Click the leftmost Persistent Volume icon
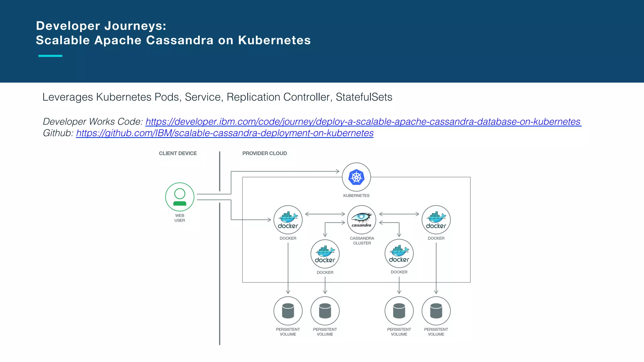Viewport: 644px width, 362px height. click(288, 311)
